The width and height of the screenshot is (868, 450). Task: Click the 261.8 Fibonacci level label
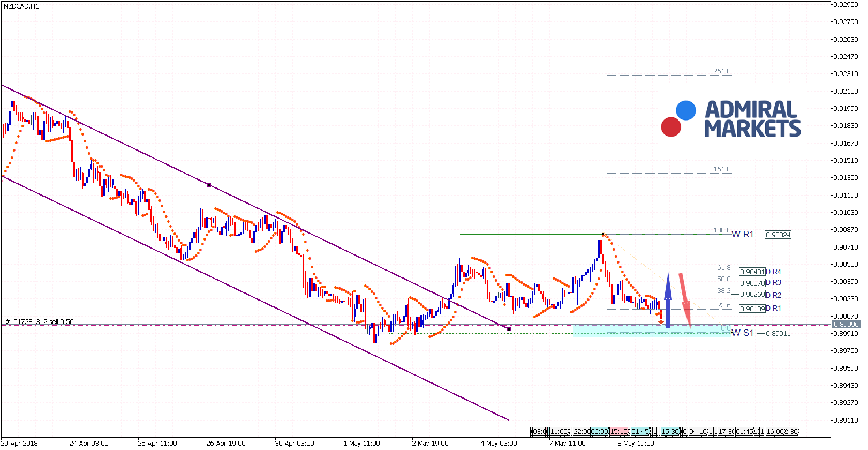point(722,71)
